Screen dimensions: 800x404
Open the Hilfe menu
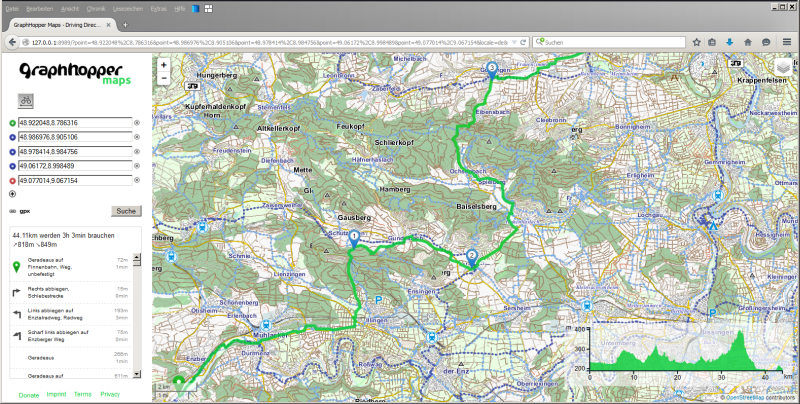(180, 9)
